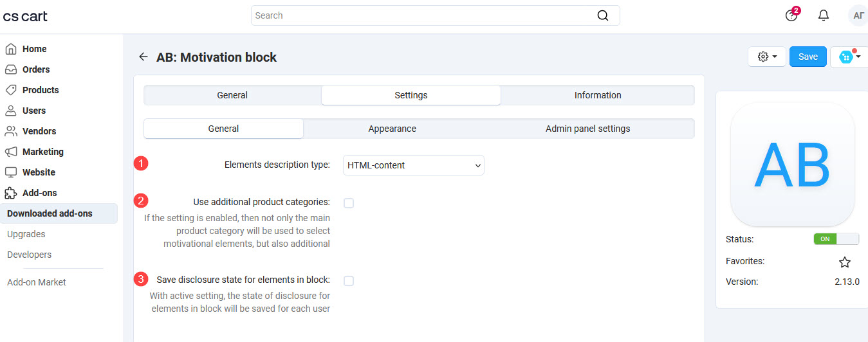
Task: Click the Save disclosure state label
Action: click(x=243, y=280)
